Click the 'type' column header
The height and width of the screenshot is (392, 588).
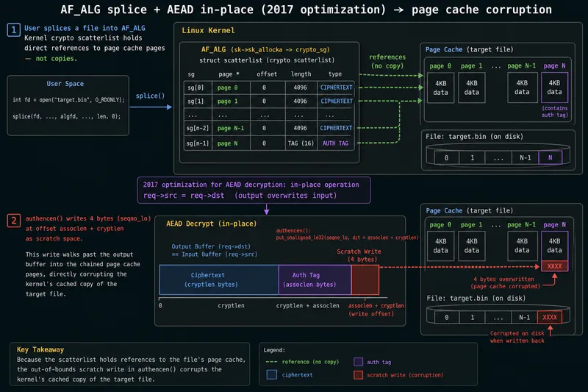pyautogui.click(x=335, y=74)
